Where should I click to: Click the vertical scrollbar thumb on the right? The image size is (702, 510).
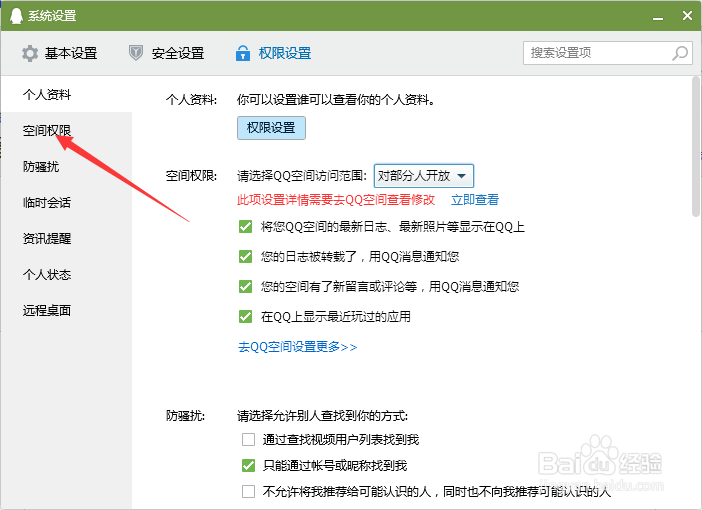coord(696,147)
